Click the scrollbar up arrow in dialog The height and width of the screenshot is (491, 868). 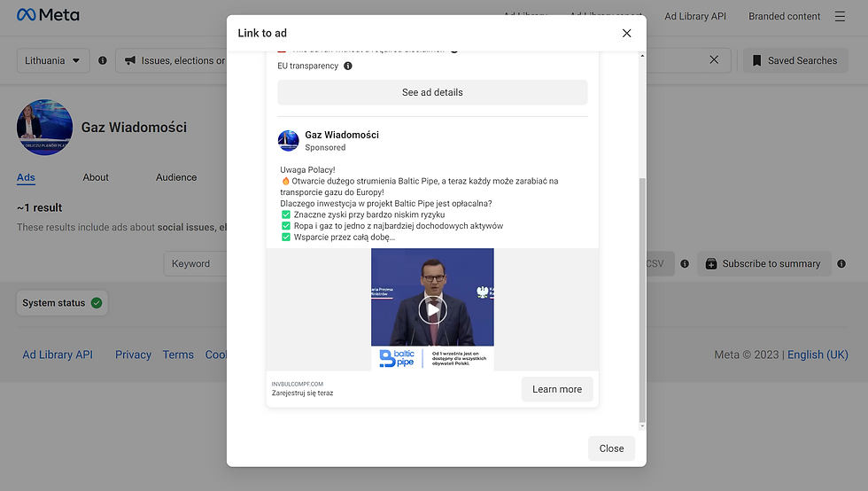(x=642, y=56)
